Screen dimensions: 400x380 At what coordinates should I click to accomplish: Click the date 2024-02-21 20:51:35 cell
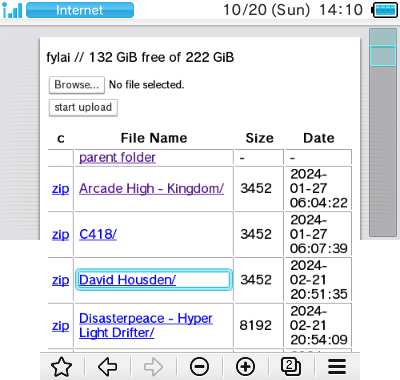(x=319, y=280)
